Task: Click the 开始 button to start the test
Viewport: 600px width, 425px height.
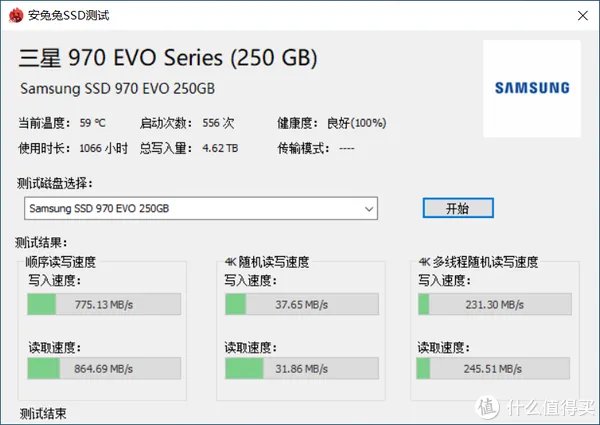Action: (x=456, y=208)
